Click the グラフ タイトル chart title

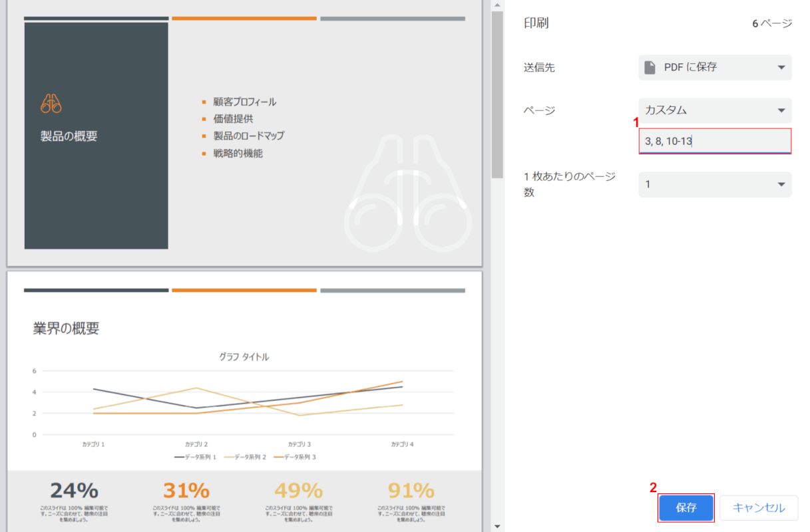(244, 357)
